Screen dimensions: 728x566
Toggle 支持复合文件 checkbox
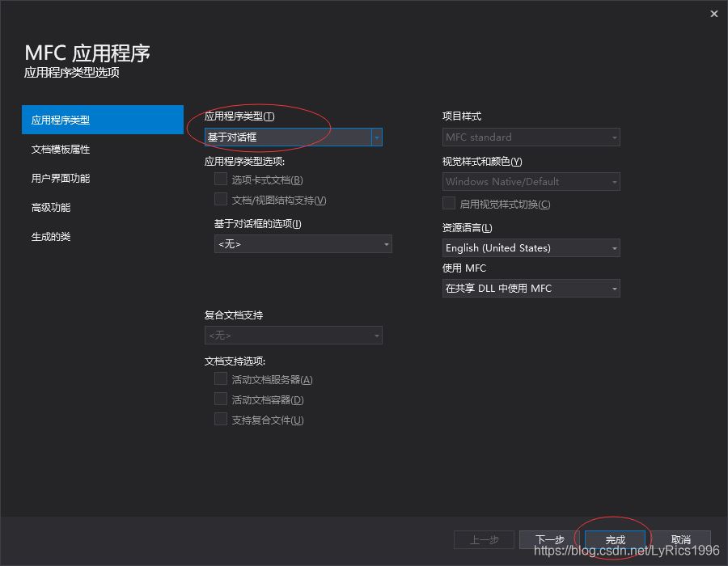(x=221, y=420)
